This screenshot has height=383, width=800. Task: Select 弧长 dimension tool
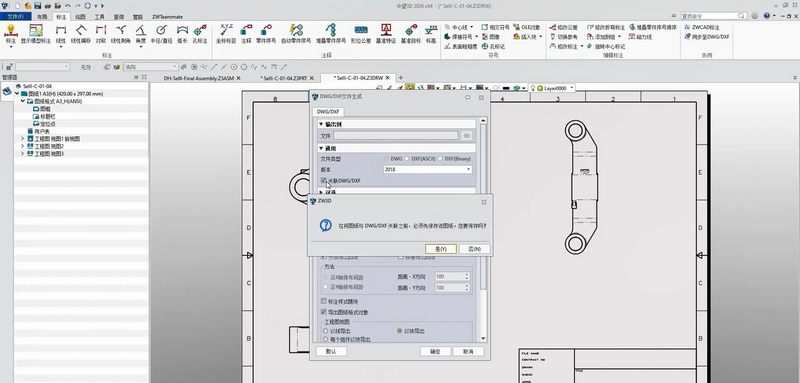tap(182, 34)
